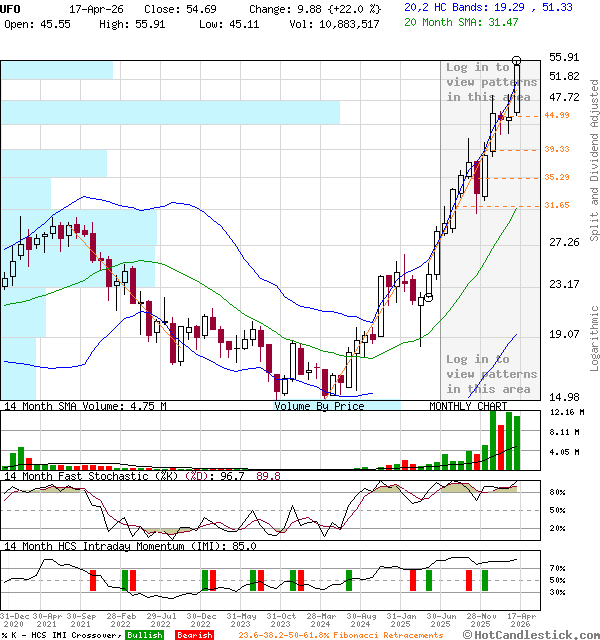Click the Volume By Price label
Image resolution: width=600 pixels, height=640 pixels.
pos(319,406)
